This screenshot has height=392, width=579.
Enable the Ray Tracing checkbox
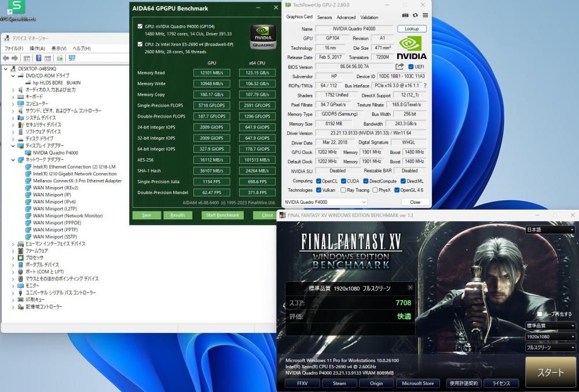tap(343, 190)
